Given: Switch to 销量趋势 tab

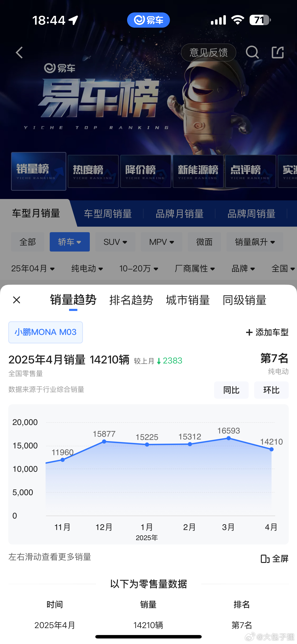Looking at the screenshot, I should coord(73,300).
